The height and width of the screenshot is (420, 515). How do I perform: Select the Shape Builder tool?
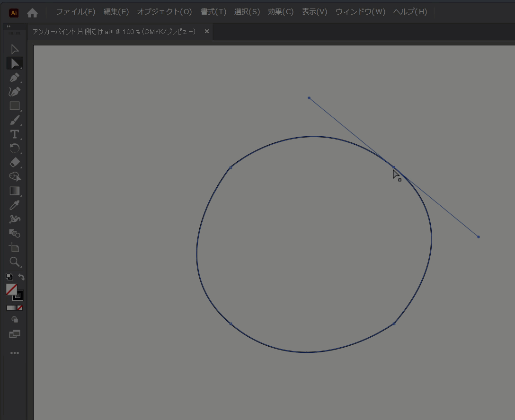[15, 176]
